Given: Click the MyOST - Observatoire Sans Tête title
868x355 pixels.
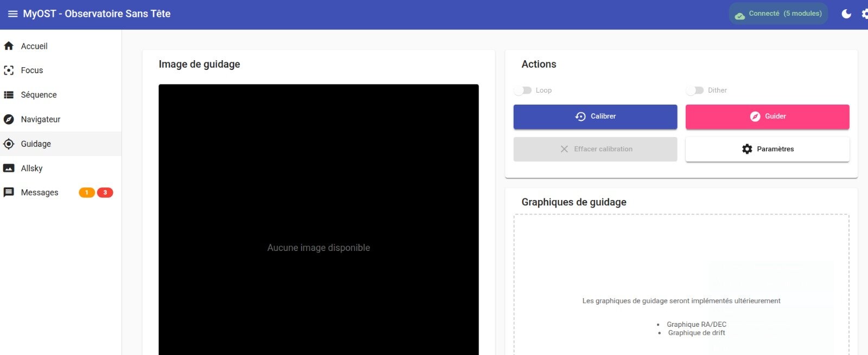Looking at the screenshot, I should (97, 14).
